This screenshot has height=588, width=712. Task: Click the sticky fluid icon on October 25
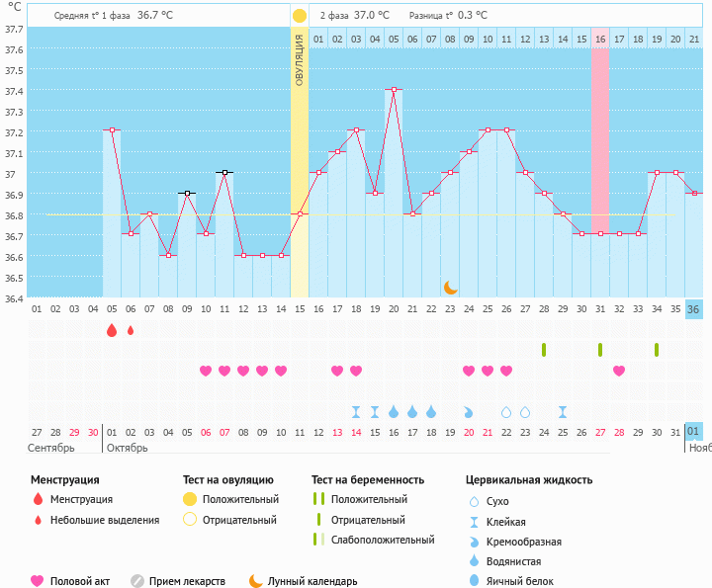pyautogui.click(x=563, y=411)
